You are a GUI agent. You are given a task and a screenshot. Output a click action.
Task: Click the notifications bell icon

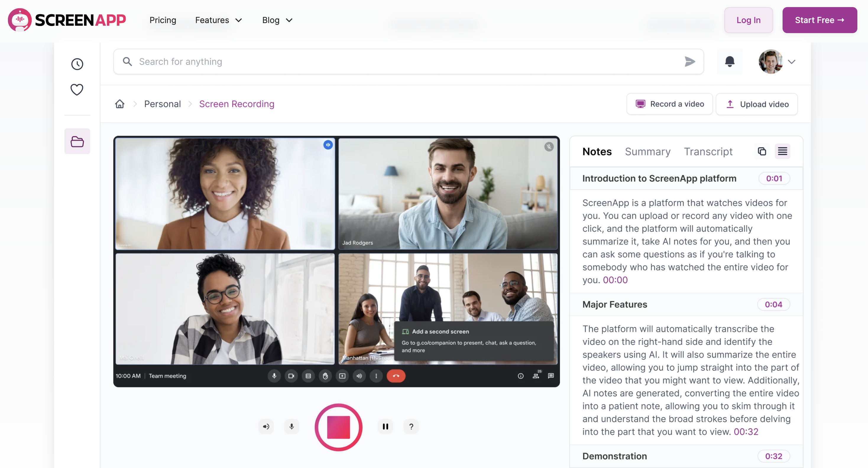[x=730, y=62]
